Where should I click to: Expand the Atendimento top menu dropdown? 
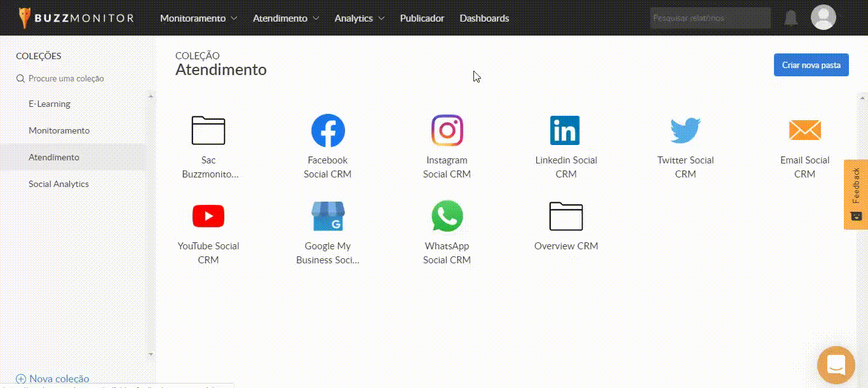click(x=286, y=18)
